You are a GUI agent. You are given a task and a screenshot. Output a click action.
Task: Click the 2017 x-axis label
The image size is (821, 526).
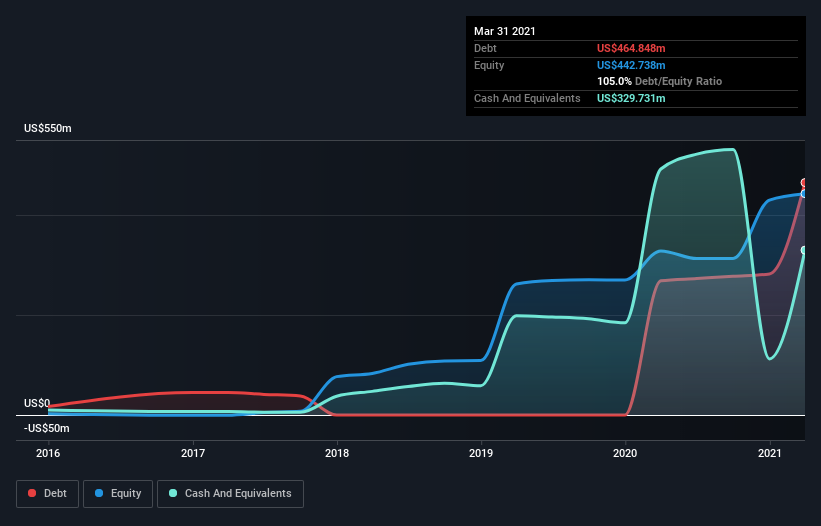point(193,453)
